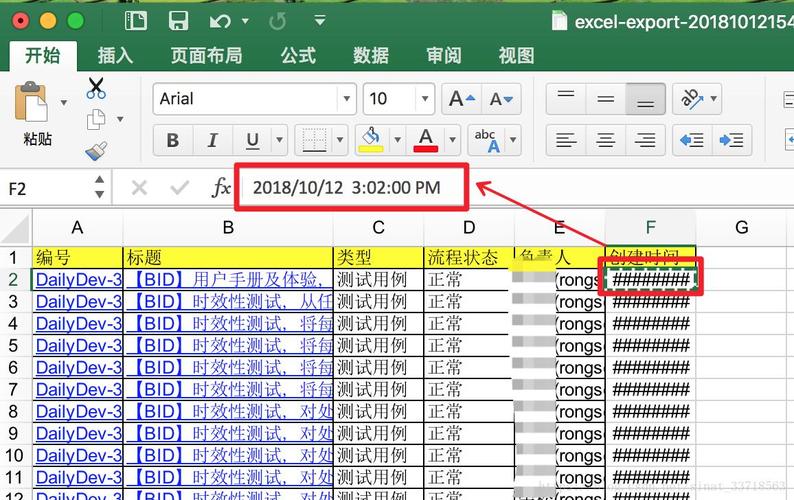
Task: Apply red font color A
Action: point(426,140)
